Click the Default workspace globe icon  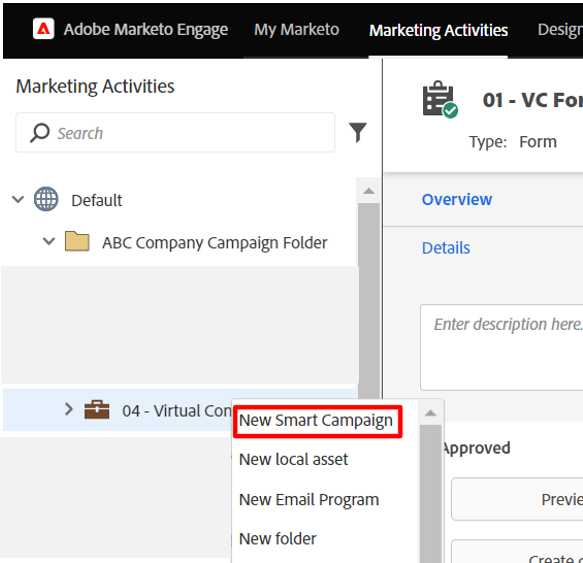pyautogui.click(x=46, y=200)
